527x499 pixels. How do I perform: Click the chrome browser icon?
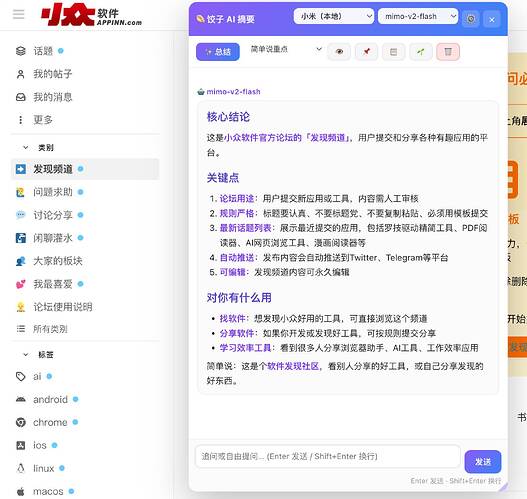click(x=21, y=422)
